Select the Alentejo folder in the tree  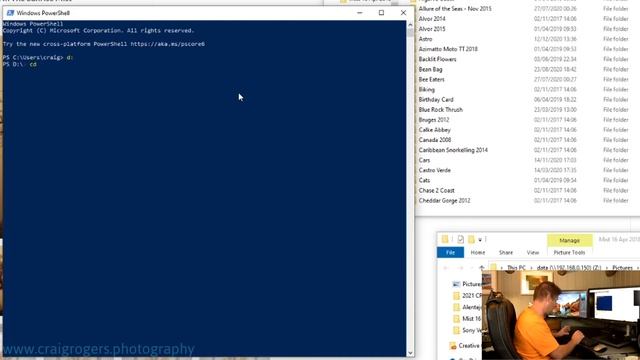click(x=472, y=307)
